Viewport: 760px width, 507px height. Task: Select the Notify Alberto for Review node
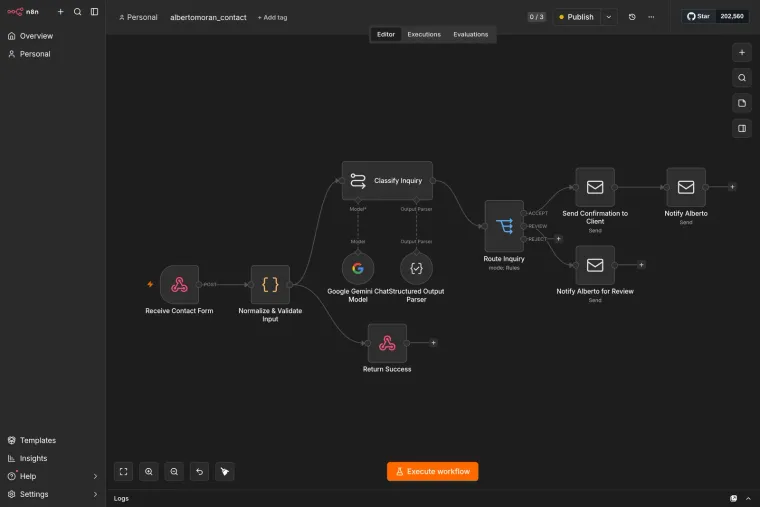pyautogui.click(x=595, y=265)
